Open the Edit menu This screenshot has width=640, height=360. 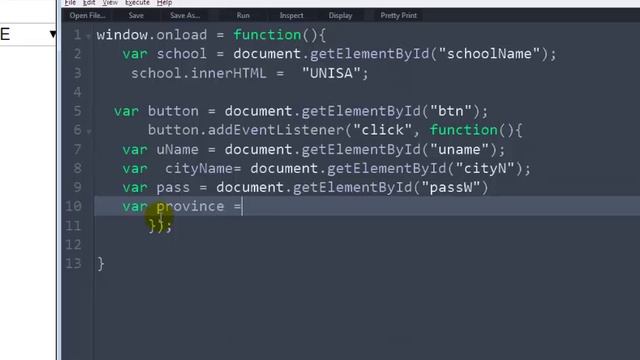pyautogui.click(x=89, y=2)
